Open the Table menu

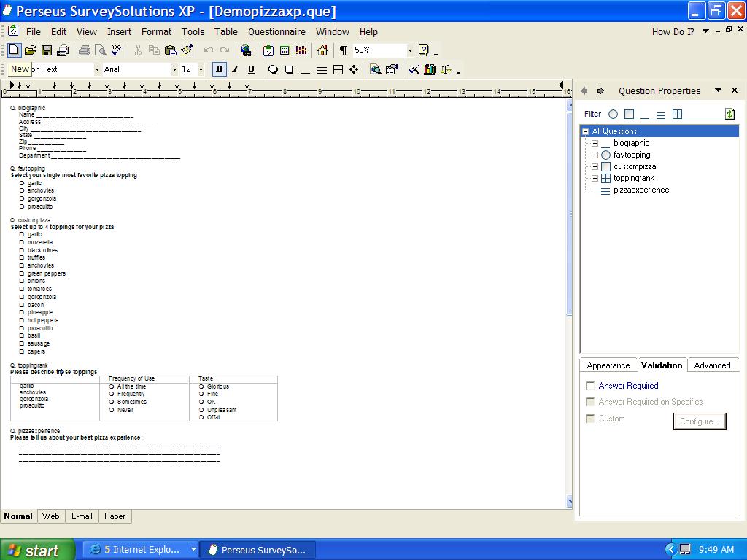pos(226,32)
